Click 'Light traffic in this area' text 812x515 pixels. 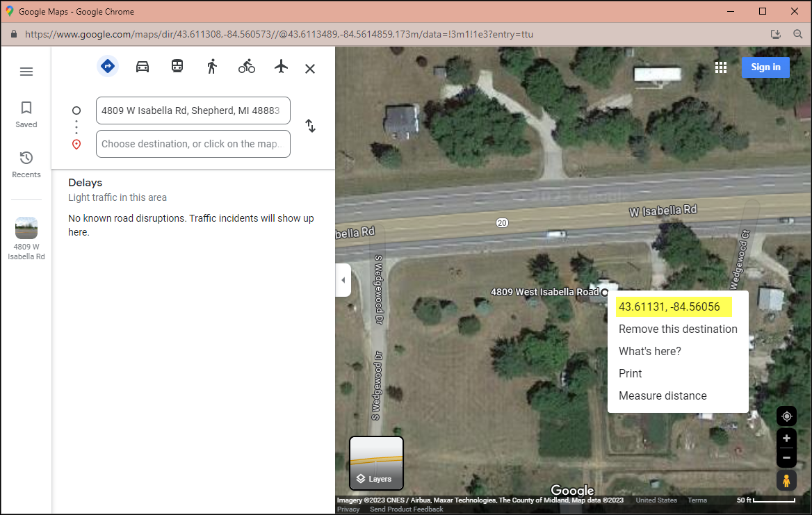(117, 197)
